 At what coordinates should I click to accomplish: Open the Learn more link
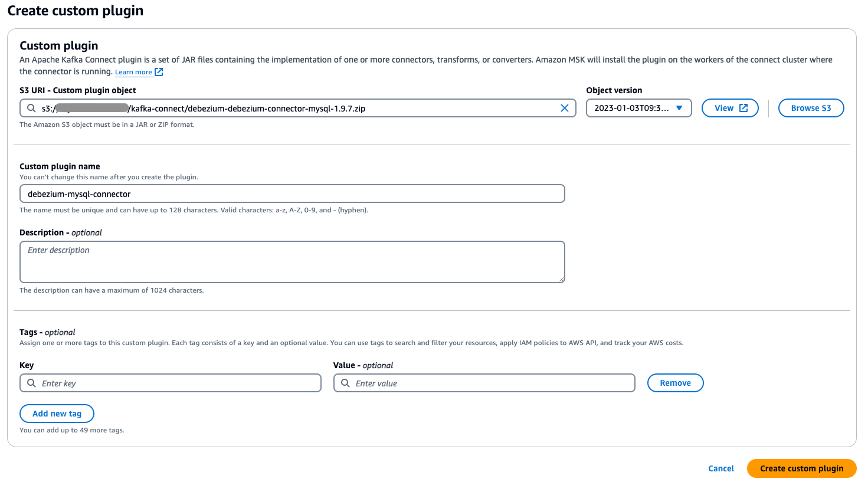point(133,72)
